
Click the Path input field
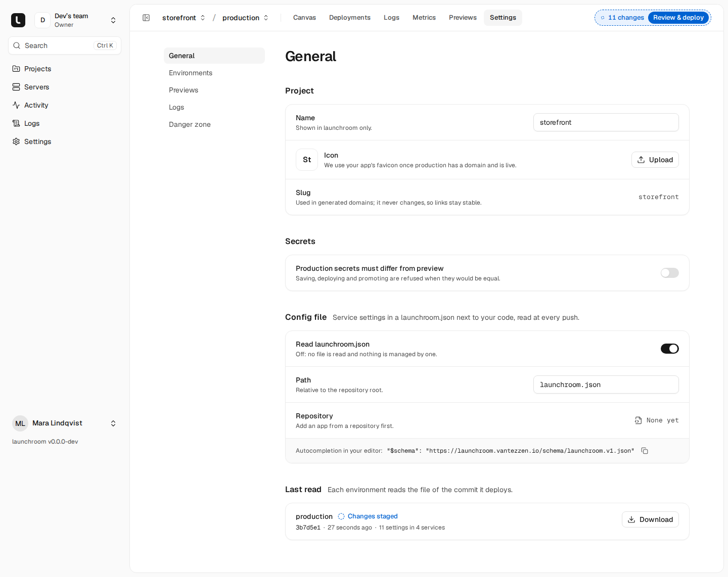tap(606, 384)
